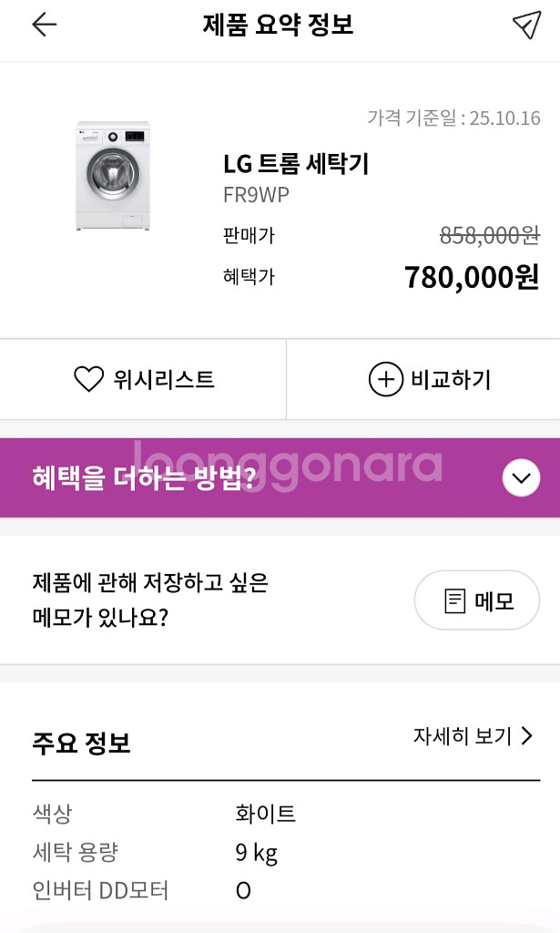Tap the 제품 요약 정보 page title

(x=278, y=25)
